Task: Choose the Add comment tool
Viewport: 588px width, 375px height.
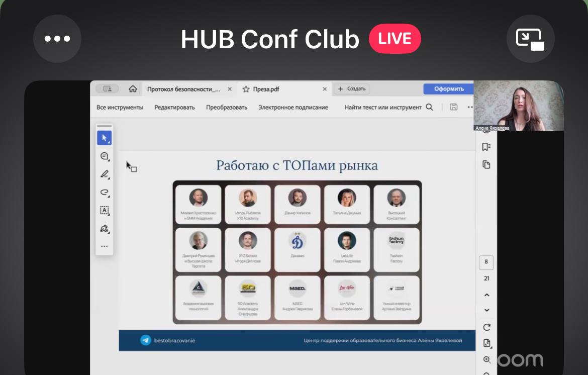Action: (104, 156)
